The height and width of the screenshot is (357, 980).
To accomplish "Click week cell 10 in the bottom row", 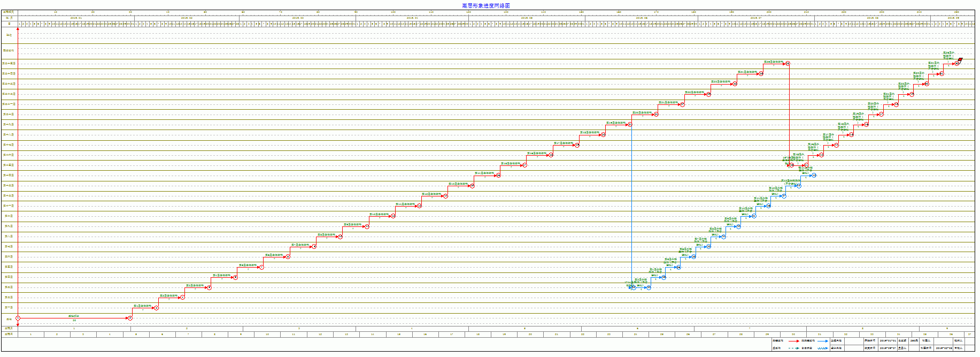I will (x=267, y=334).
